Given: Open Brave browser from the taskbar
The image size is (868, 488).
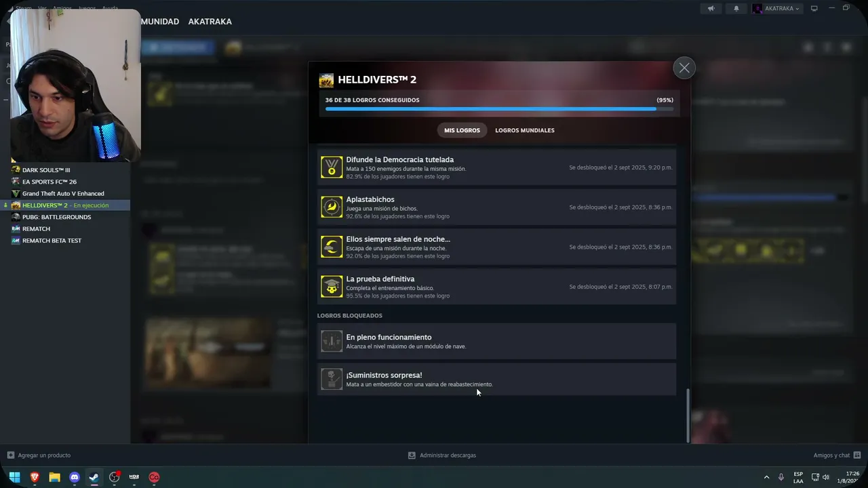Looking at the screenshot, I should coord(35,477).
